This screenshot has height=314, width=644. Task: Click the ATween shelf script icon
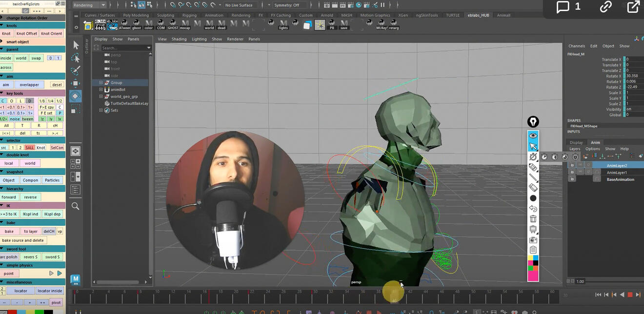click(124, 25)
